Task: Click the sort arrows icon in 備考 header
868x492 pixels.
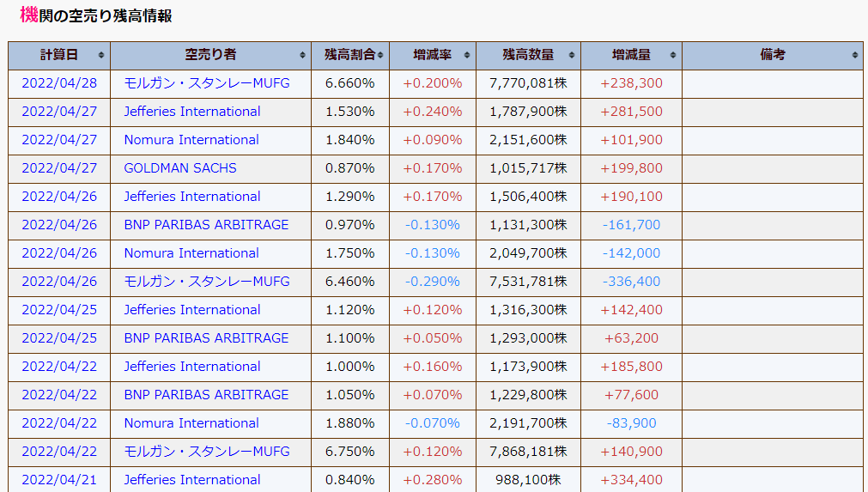Action: 855,55
